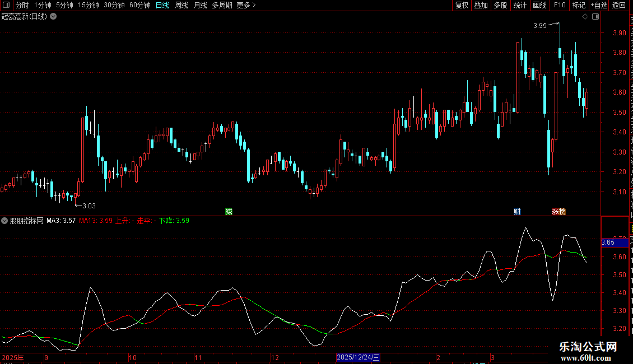Expand the 更多 periods menu
Screen dimensions: 633x364
coord(246,5)
